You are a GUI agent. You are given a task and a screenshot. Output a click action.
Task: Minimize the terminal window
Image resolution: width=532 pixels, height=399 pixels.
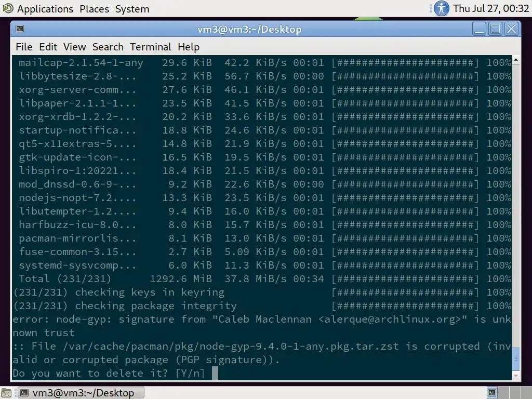pyautogui.click(x=479, y=29)
